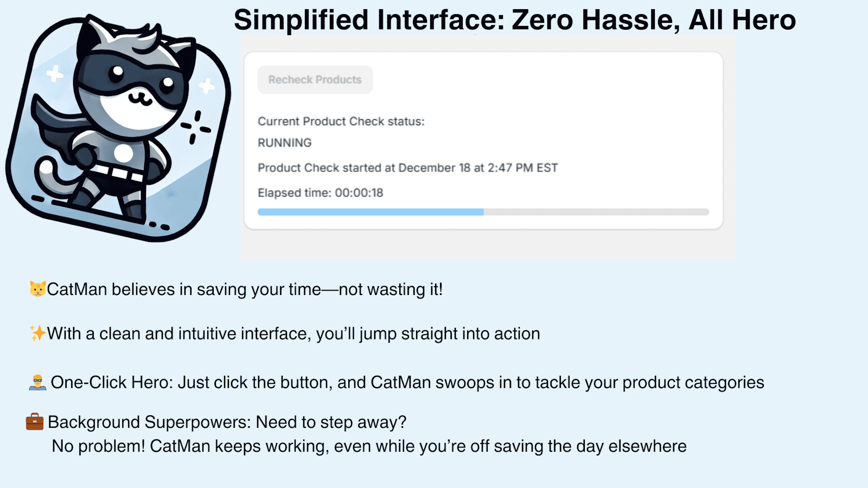Click the "Background Superpowers: Need to step away?" line
This screenshot has height=488, width=868.
227,422
